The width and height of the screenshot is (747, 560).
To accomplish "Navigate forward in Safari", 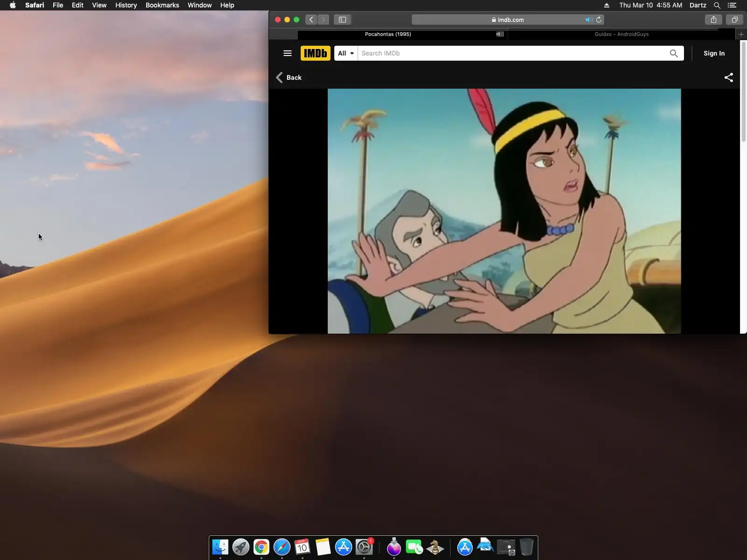I will tap(323, 20).
